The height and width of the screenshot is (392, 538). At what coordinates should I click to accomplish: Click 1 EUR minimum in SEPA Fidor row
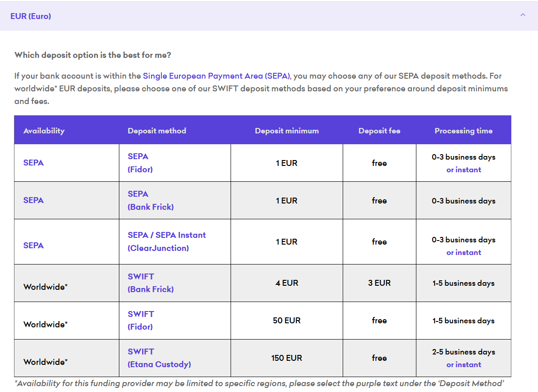pos(287,163)
